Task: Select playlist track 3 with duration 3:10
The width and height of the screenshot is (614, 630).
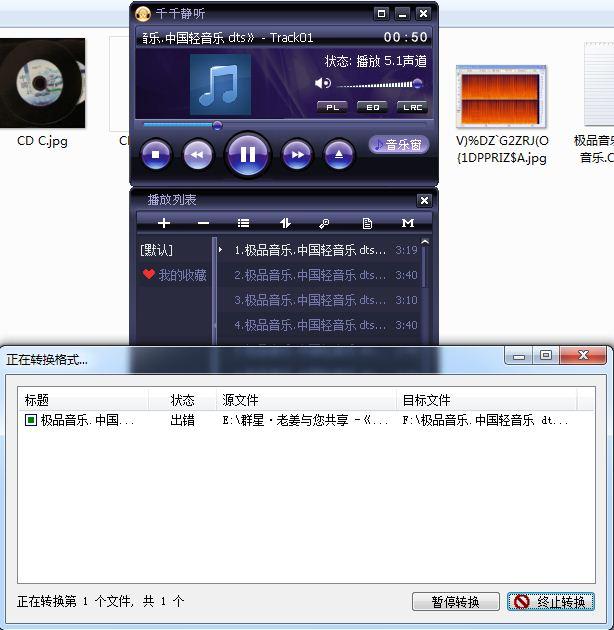Action: 319,300
